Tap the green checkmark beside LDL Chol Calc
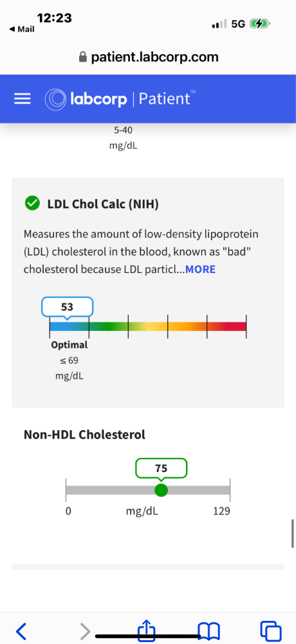This screenshot has height=644, width=296. pyautogui.click(x=32, y=204)
